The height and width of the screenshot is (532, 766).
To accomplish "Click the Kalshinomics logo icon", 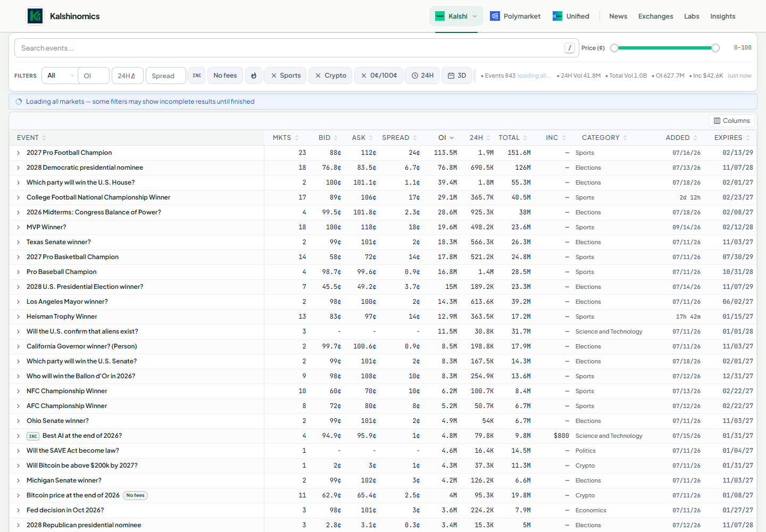I will point(35,16).
